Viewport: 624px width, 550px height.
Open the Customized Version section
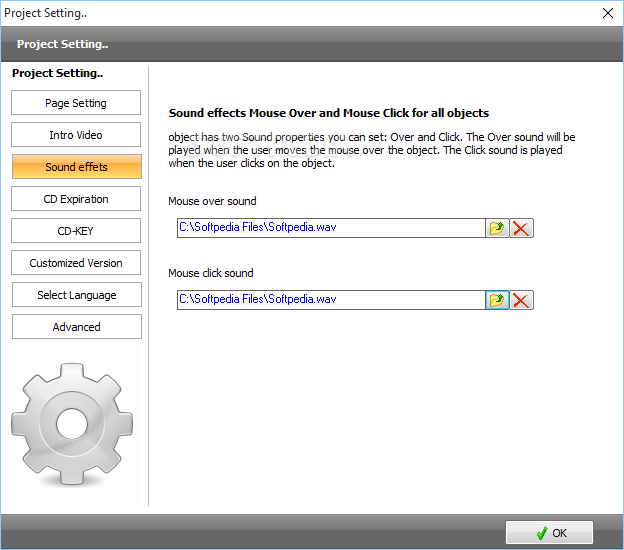point(76,263)
